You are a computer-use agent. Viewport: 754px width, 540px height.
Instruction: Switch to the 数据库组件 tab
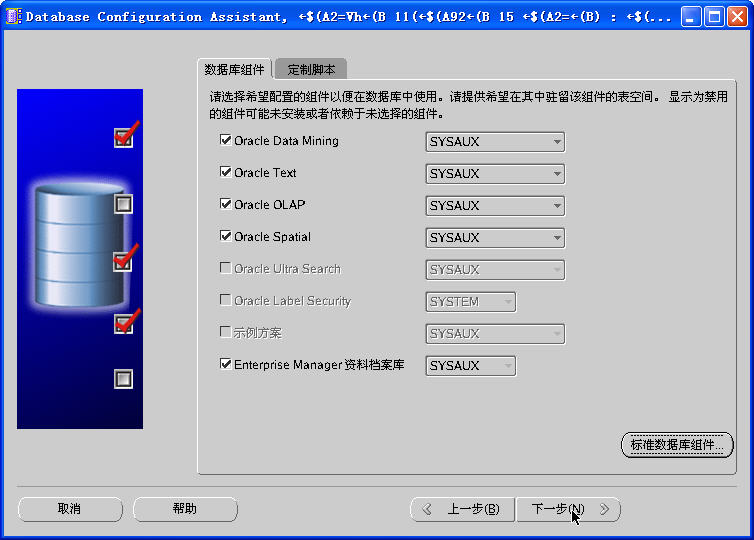click(x=234, y=70)
